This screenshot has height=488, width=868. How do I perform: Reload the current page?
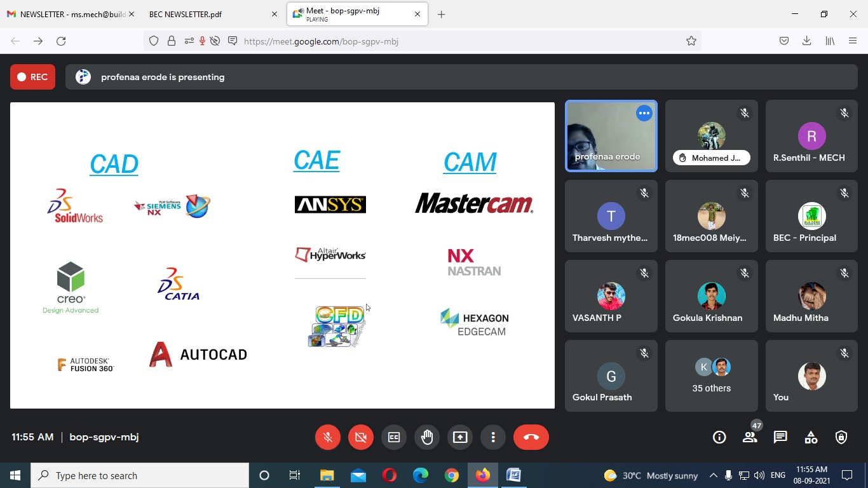tap(61, 41)
